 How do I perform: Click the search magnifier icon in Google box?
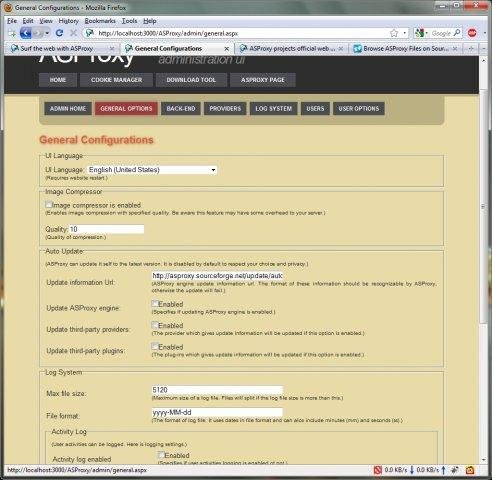coord(457,33)
